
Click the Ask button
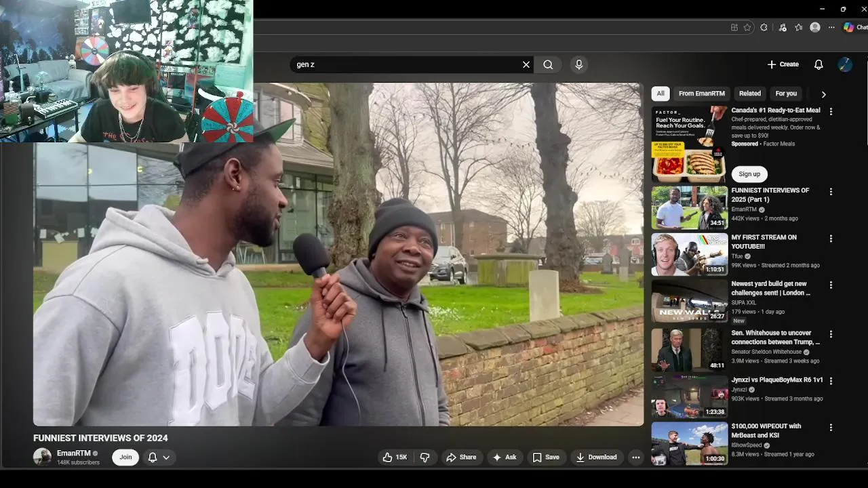pyautogui.click(x=505, y=457)
